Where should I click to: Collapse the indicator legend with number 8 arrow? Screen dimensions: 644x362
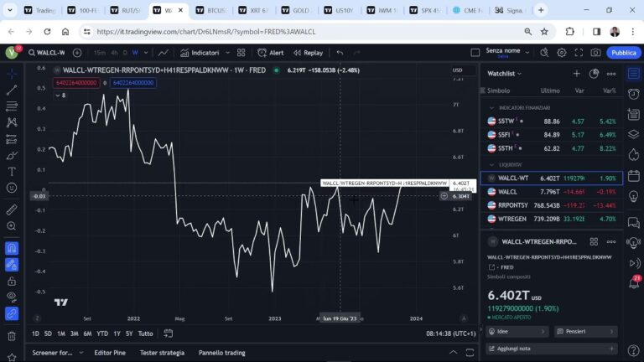pos(60,96)
